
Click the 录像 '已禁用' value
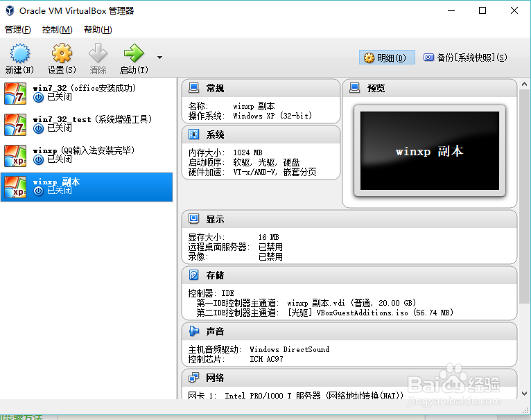(270, 256)
